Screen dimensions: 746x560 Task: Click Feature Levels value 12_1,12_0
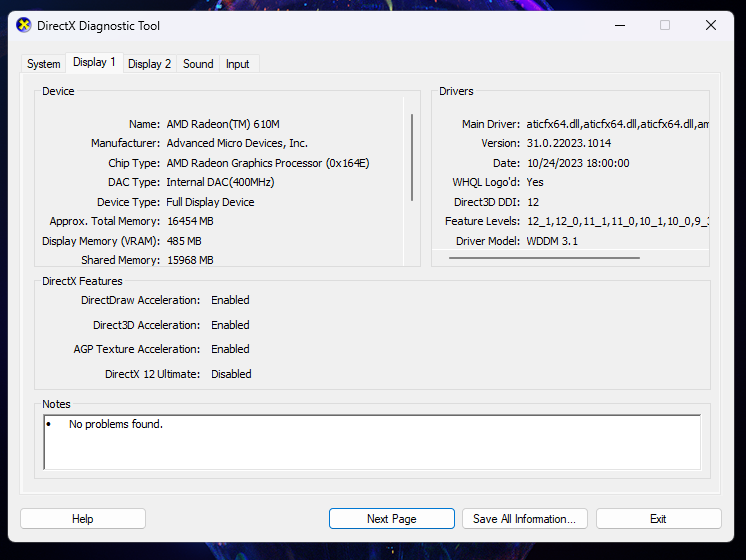618,221
